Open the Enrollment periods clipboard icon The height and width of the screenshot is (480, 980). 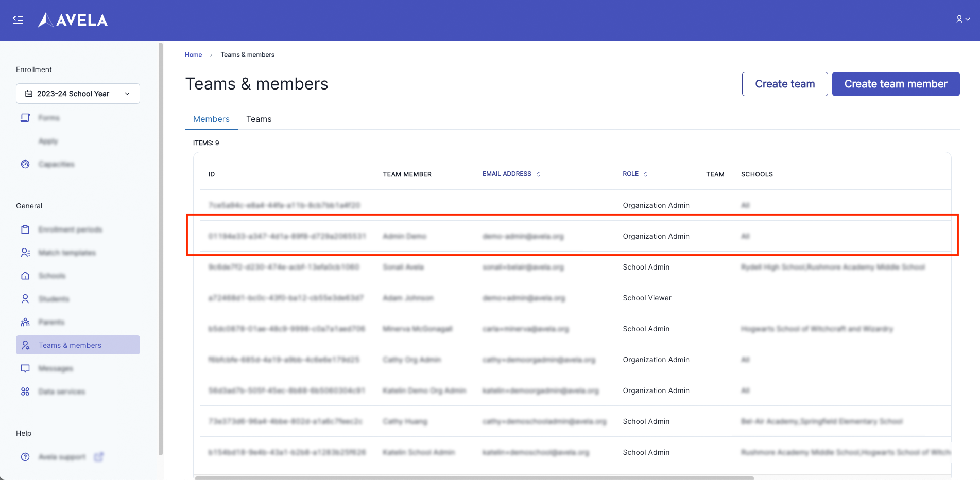pyautogui.click(x=25, y=229)
